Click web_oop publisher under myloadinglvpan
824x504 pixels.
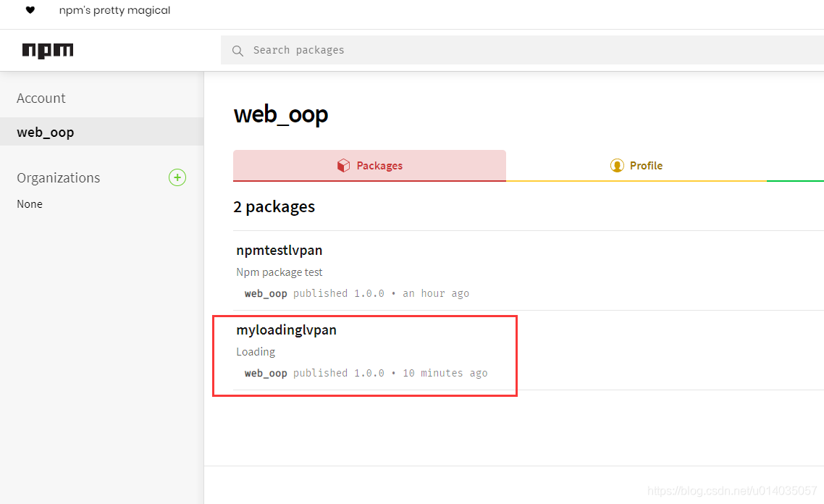click(266, 373)
